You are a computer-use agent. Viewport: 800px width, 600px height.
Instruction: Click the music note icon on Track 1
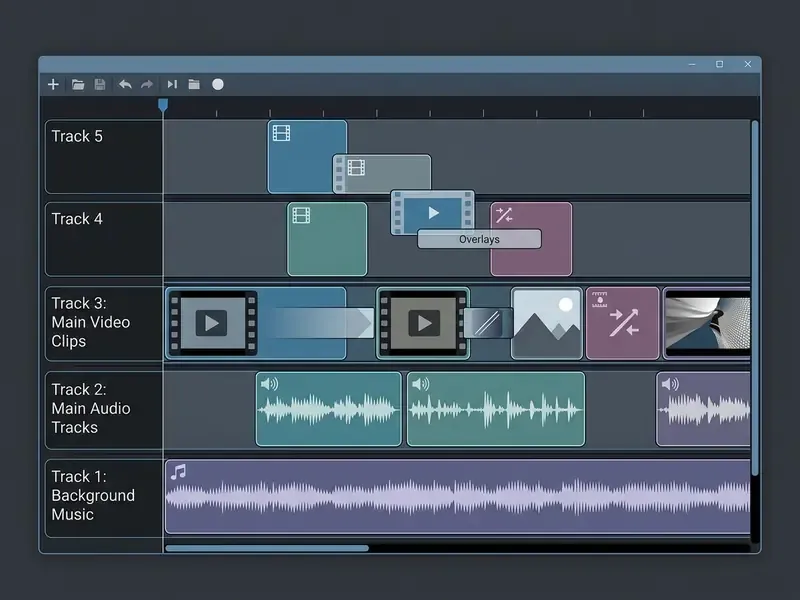click(x=178, y=472)
